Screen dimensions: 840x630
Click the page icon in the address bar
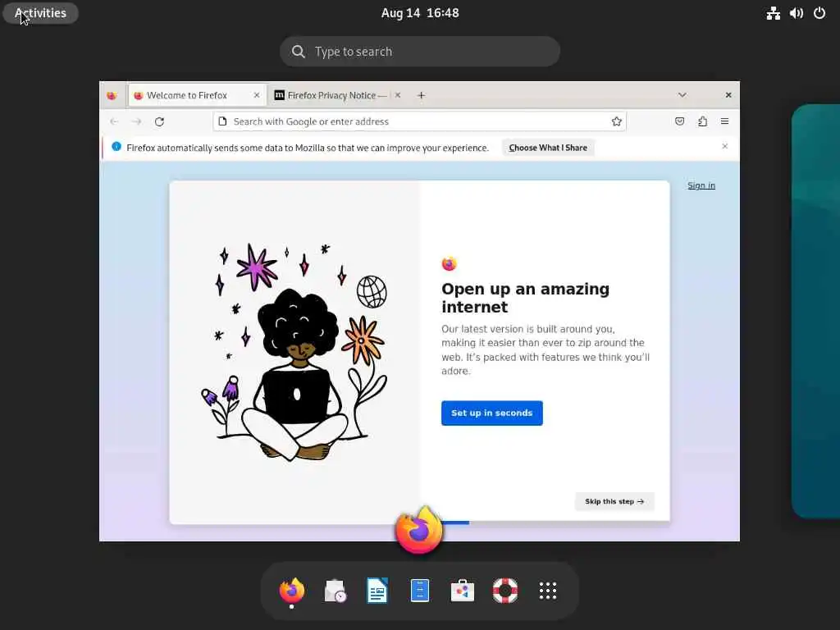coord(223,121)
